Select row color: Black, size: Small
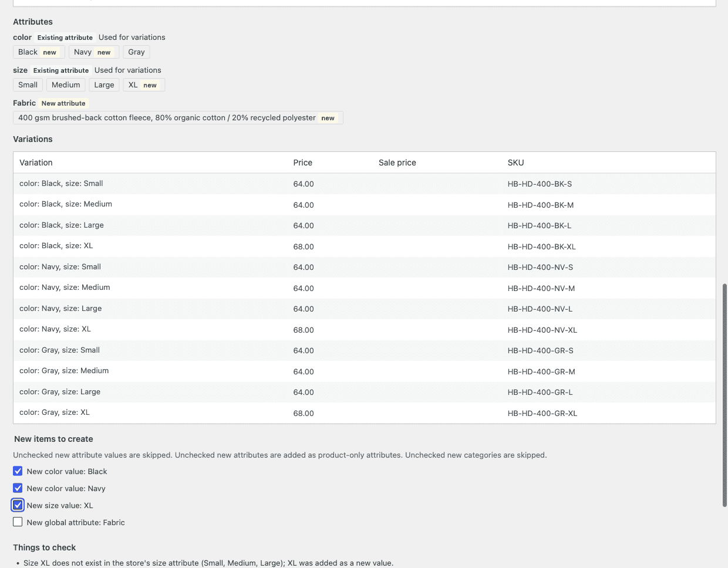Screen dimensions: 728x568 (364, 184)
